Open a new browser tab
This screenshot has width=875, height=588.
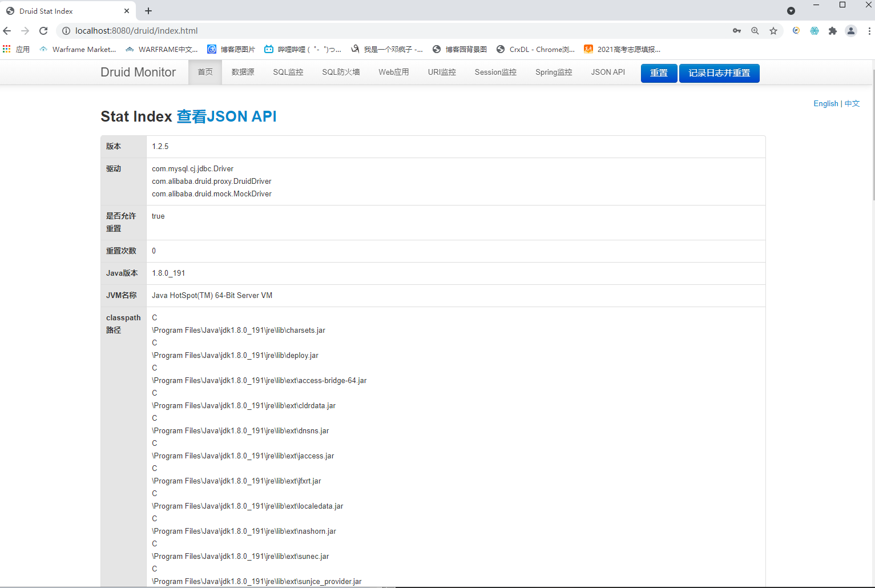click(148, 11)
